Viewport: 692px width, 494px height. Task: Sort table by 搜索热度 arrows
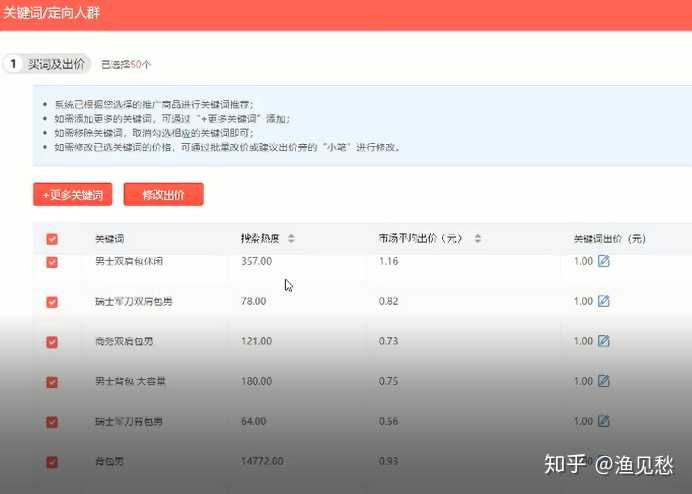(291, 239)
